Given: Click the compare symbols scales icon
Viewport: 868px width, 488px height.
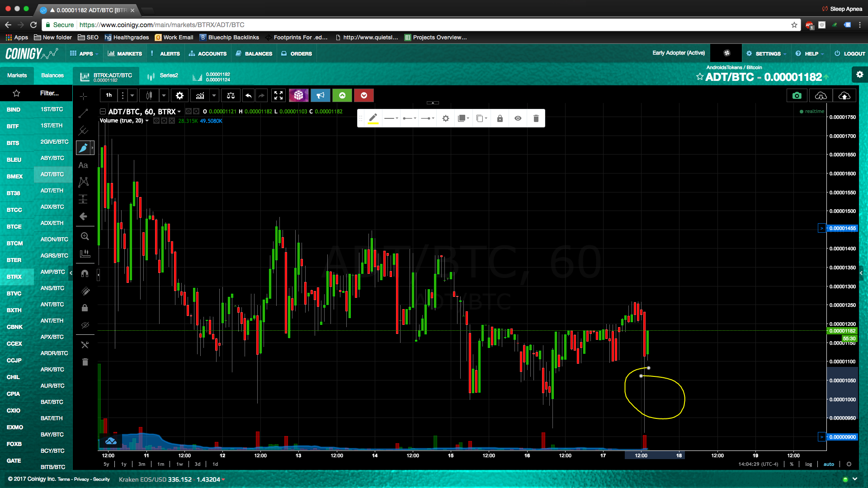Looking at the screenshot, I should click(231, 95).
